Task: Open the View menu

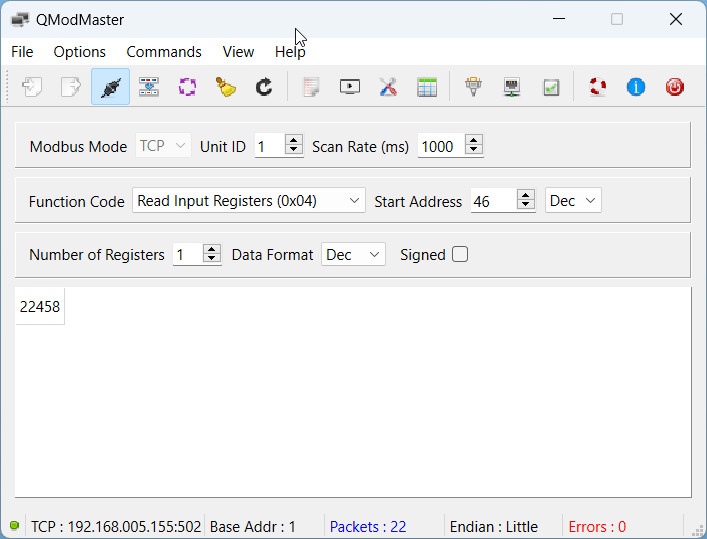Action: tap(238, 52)
